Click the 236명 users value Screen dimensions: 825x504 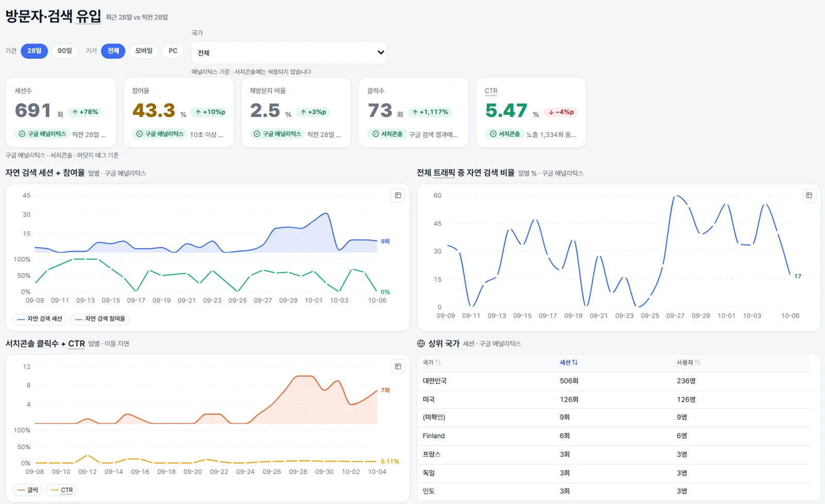686,381
